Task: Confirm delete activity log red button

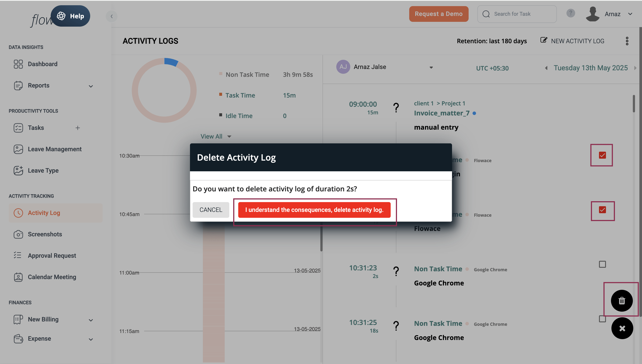Action: [x=314, y=210]
